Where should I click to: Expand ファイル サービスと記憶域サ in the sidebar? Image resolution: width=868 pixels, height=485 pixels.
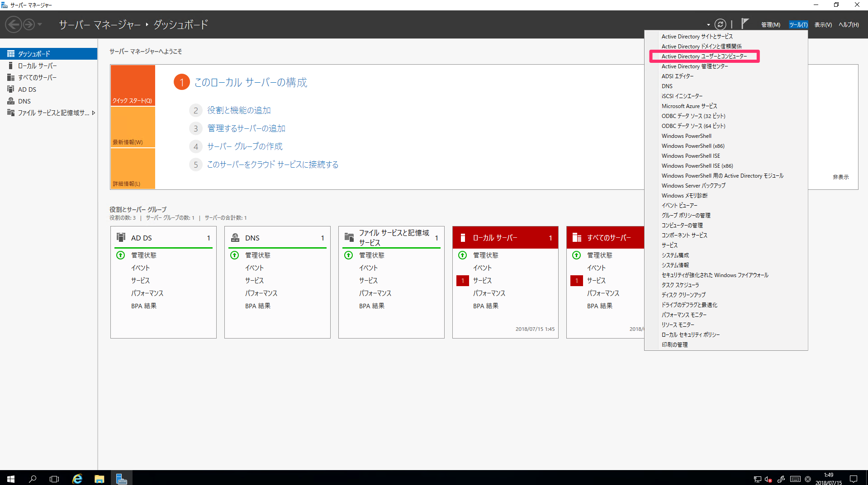94,113
